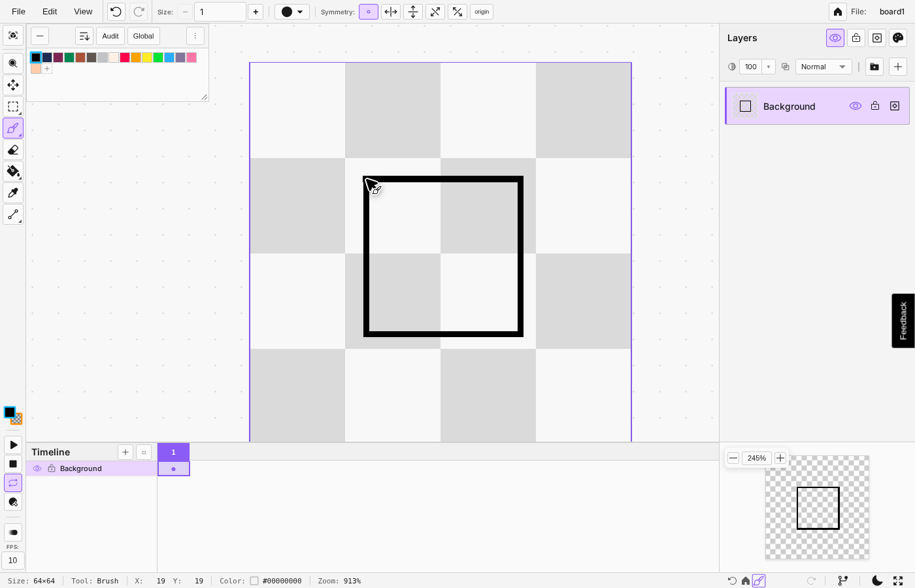This screenshot has width=915, height=588.
Task: Open the Normal blend mode dropdown
Action: pos(823,67)
